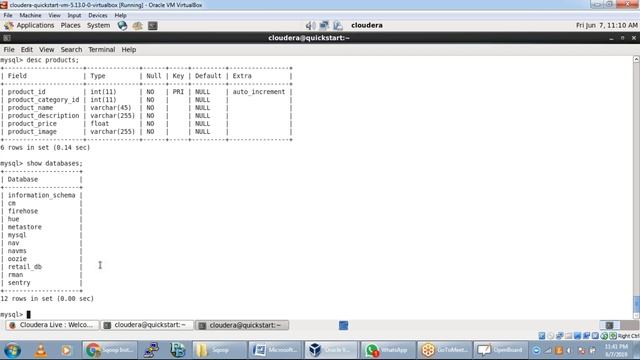Viewport: 640px width, 360px height.
Task: Open the Windows Start button
Action: (13, 350)
